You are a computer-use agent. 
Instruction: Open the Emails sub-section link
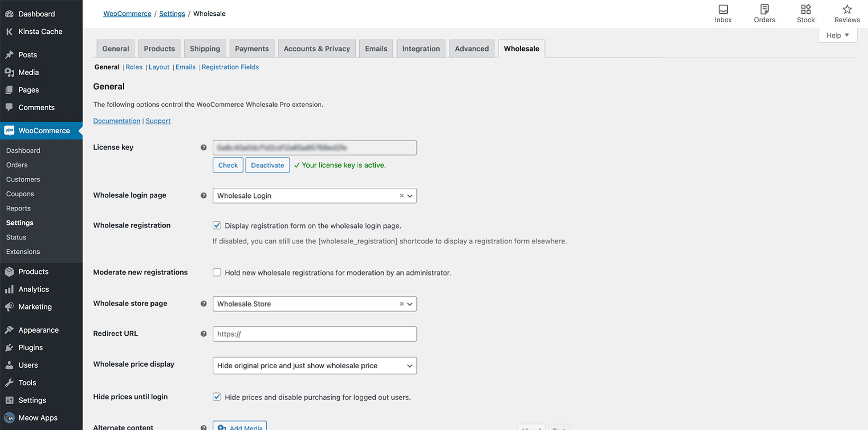coord(185,67)
